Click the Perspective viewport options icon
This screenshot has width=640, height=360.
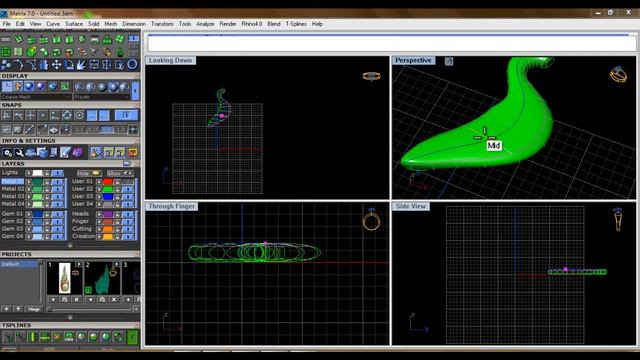[449, 61]
